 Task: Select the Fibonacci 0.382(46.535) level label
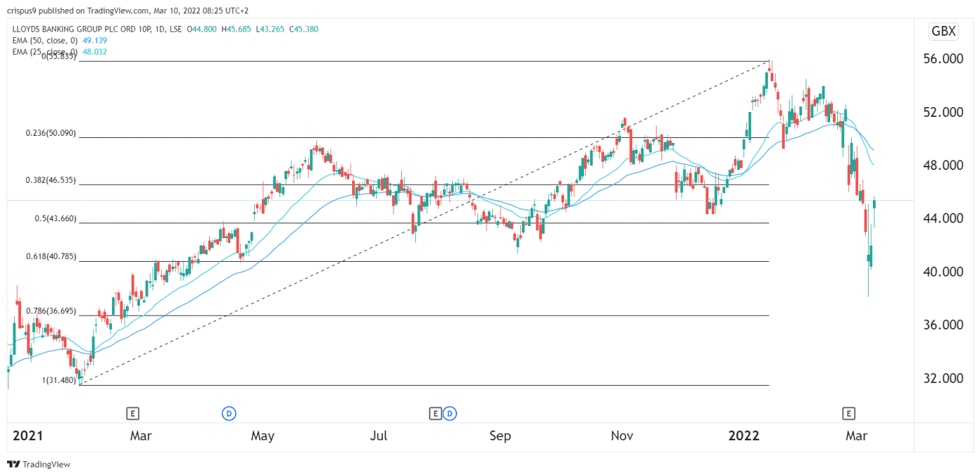[50, 180]
